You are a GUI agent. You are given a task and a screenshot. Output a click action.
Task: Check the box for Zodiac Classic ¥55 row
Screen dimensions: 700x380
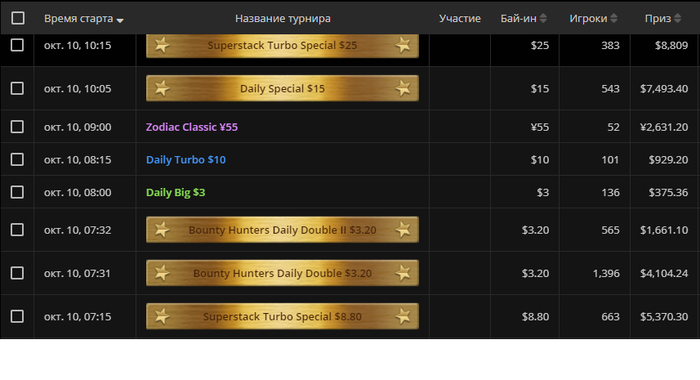17,127
